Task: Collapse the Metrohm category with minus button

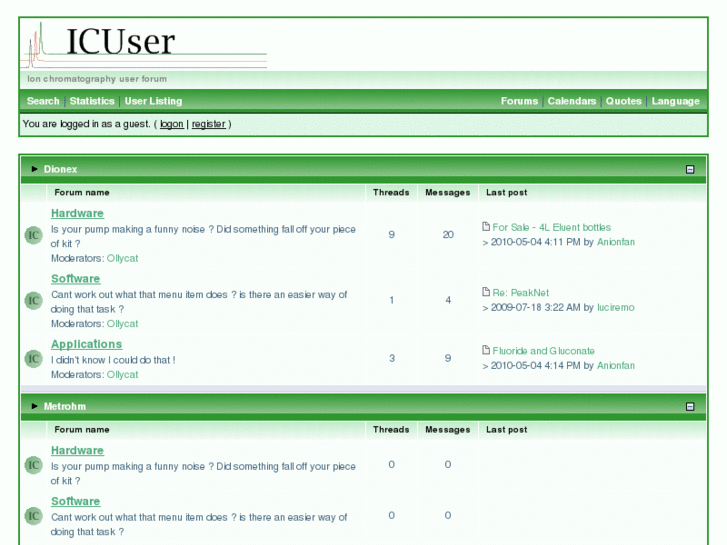Action: (690, 406)
